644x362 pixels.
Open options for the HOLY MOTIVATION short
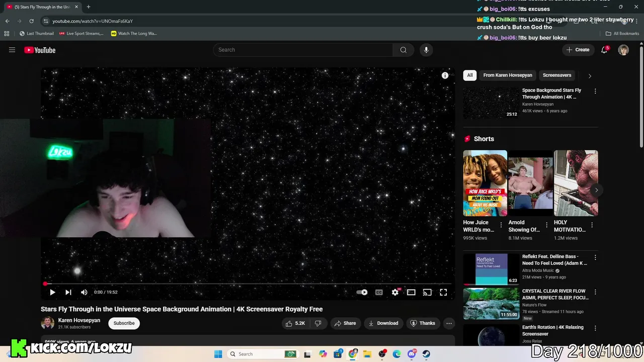592,225
